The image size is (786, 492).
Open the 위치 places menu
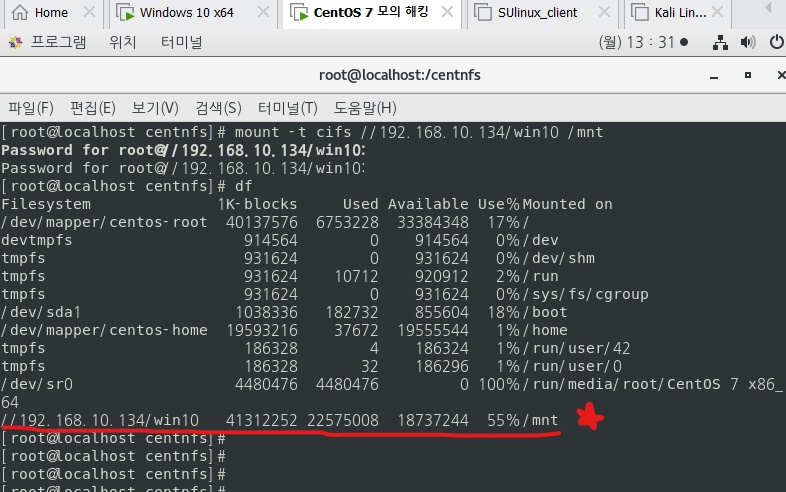(x=123, y=42)
